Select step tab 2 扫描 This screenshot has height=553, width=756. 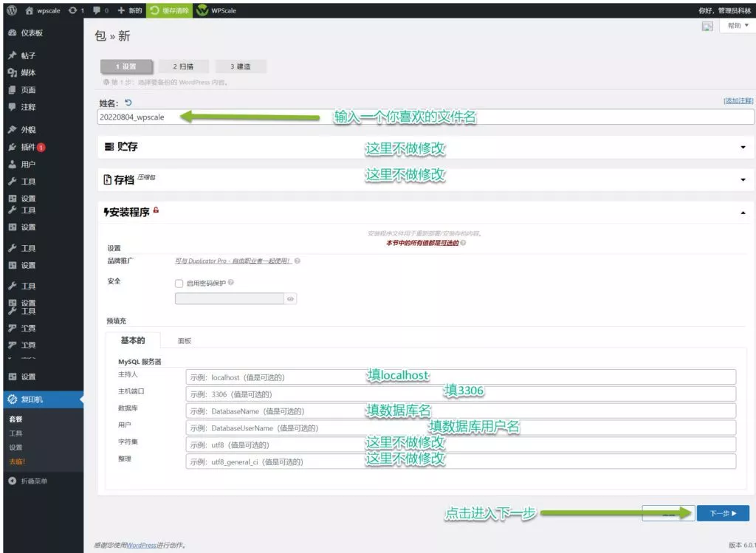[183, 66]
